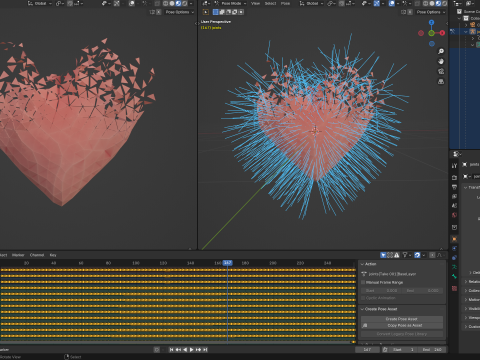This screenshot has height=360, width=480.
Task: Open the Object Data armature properties tab
Action: (454, 267)
